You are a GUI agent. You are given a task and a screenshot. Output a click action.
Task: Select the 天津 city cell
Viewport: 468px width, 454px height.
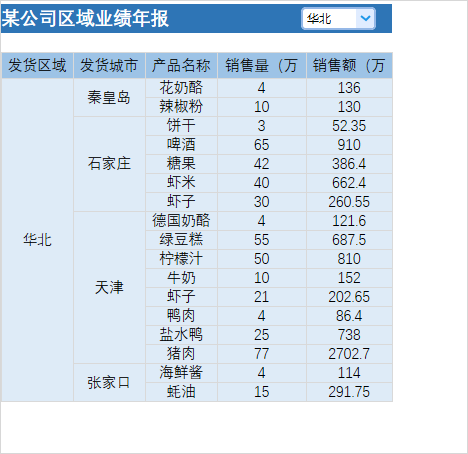pos(109,287)
